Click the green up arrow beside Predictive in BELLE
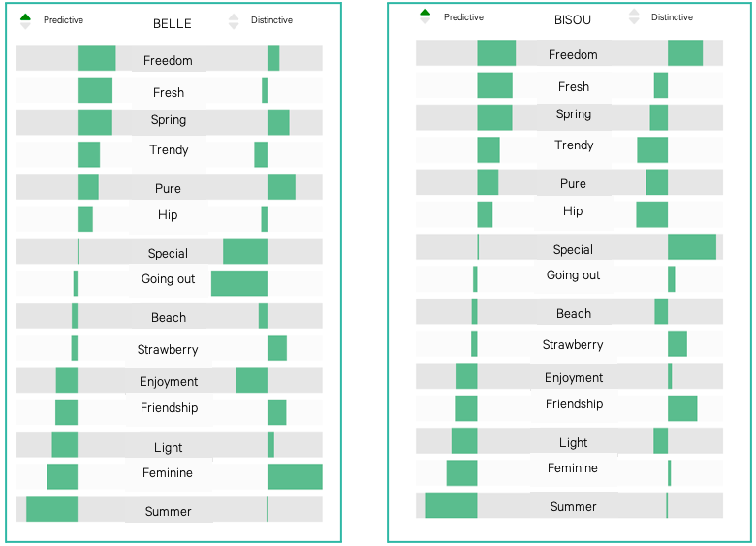Viewport: 756px width, 546px height. [25, 16]
